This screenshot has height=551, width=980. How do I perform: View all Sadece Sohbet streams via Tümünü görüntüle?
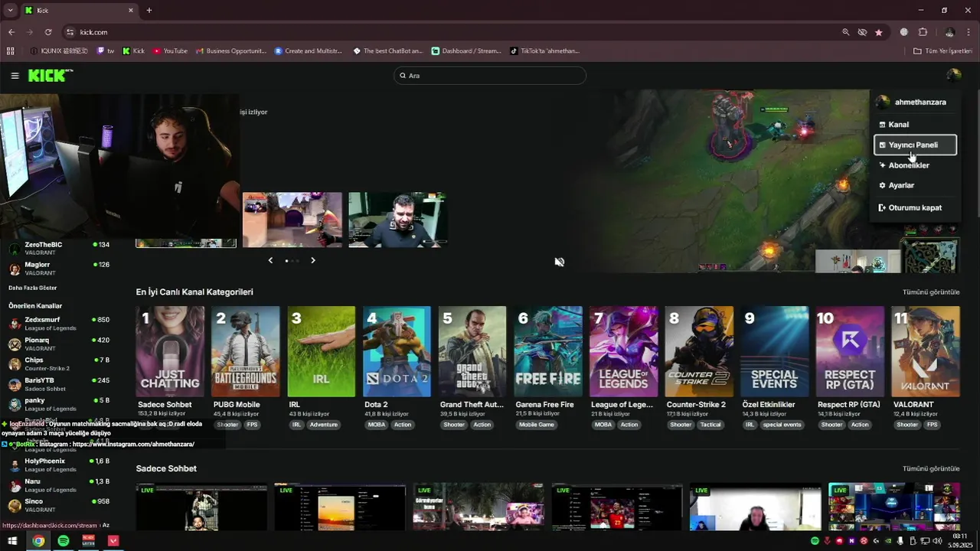931,468
